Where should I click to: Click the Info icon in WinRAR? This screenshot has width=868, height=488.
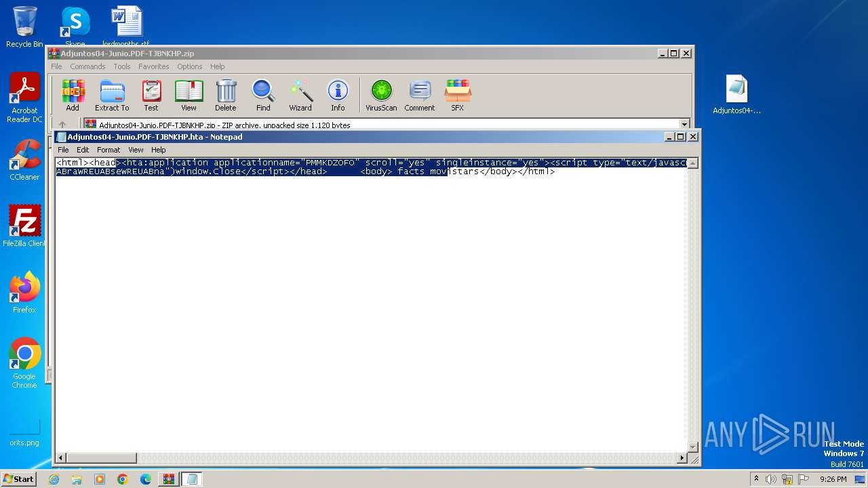338,95
